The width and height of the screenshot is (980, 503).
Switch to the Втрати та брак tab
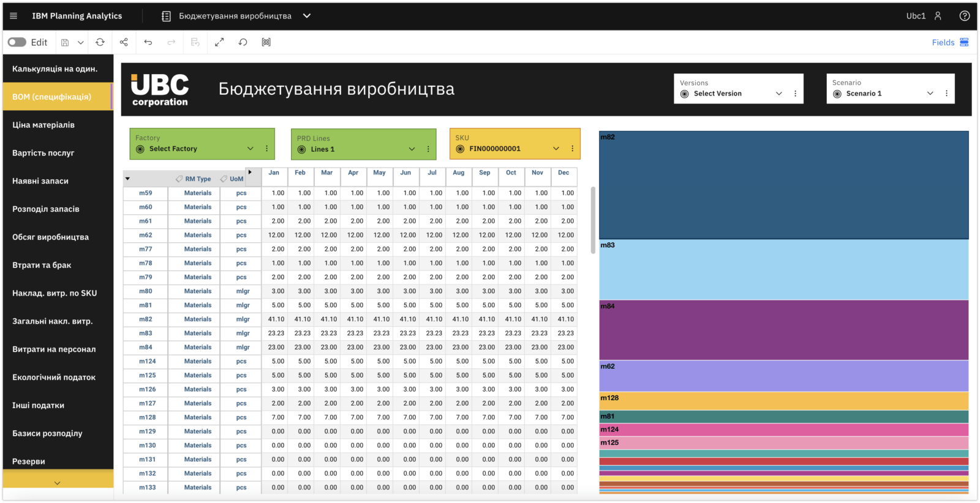point(58,265)
